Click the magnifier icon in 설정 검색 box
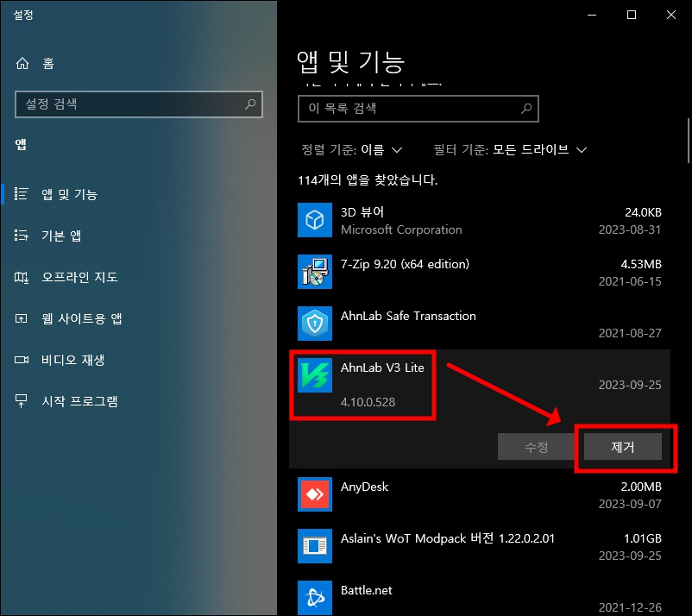Screen dimensions: 692x616 point(250,104)
